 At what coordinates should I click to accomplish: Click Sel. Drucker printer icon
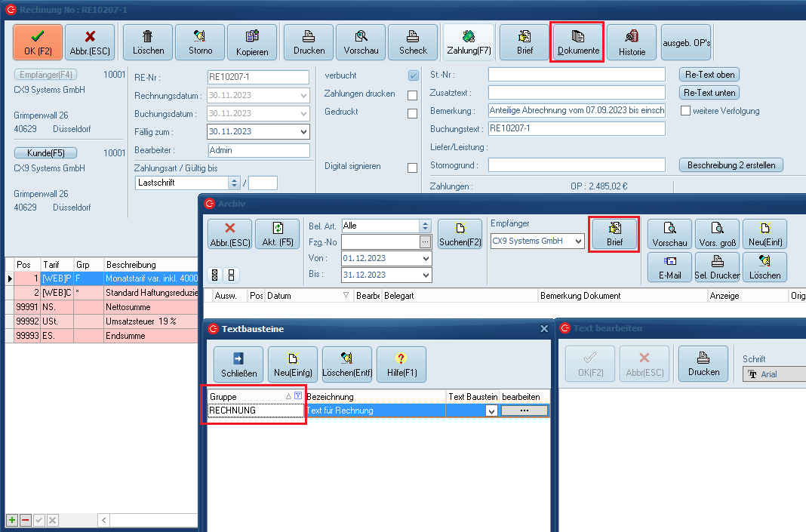(717, 267)
